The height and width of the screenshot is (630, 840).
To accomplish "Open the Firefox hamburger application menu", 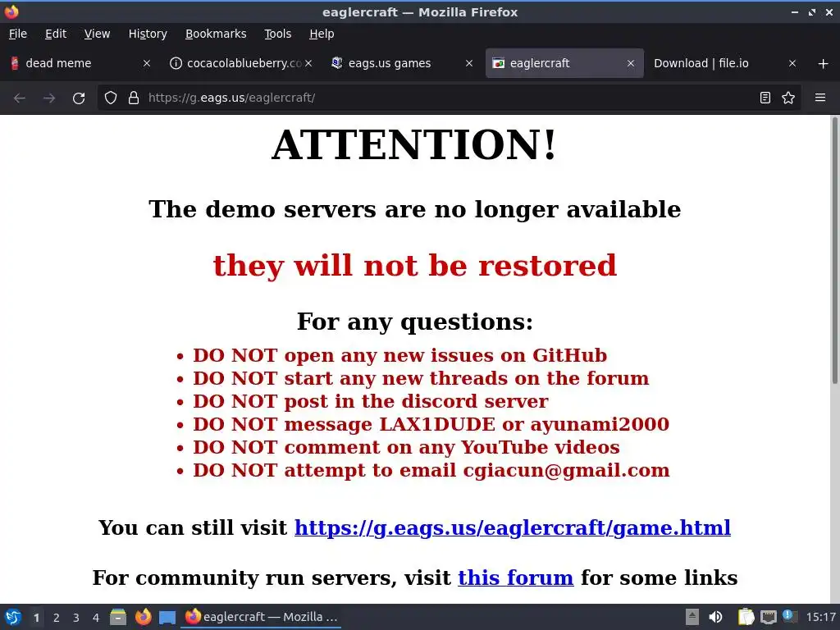I will coord(820,98).
